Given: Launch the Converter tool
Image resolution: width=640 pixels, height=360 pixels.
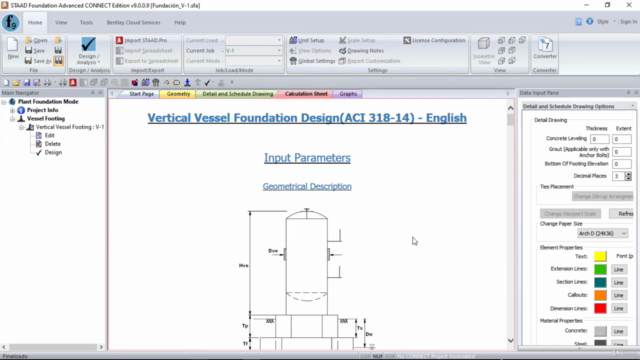Looking at the screenshot, I should [545, 48].
